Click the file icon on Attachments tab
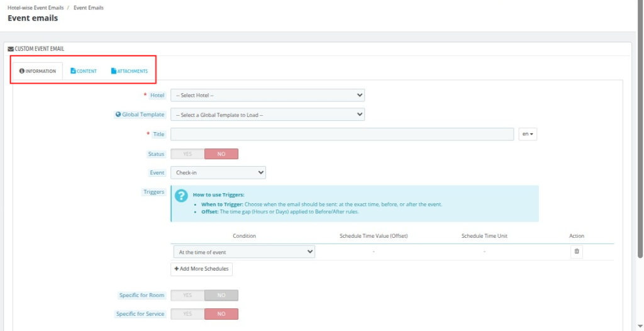Image resolution: width=644 pixels, height=331 pixels. (114, 71)
